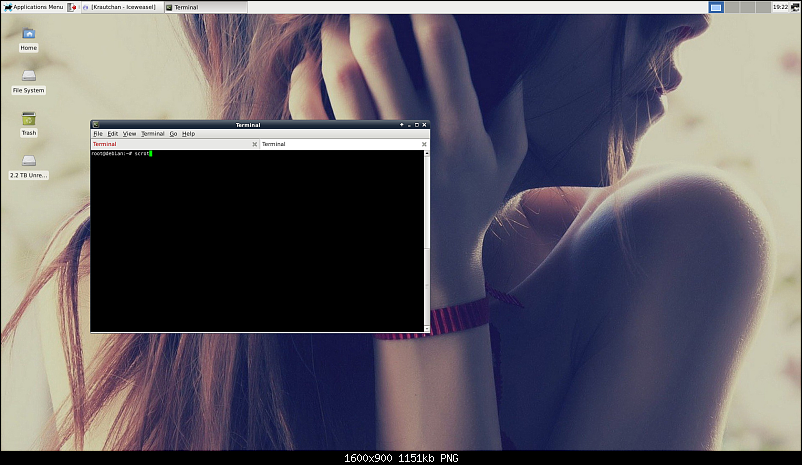The height and width of the screenshot is (465, 802).
Task: Switch to the first red-labeled Terminal tab
Action: (x=105, y=144)
